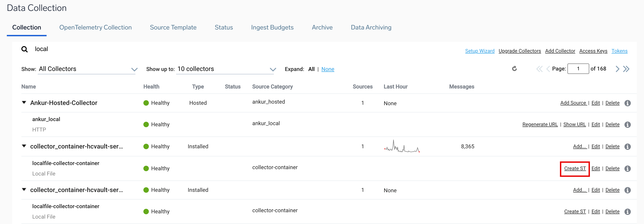
Task: Click the highlighted Create ST link
Action: tap(575, 168)
